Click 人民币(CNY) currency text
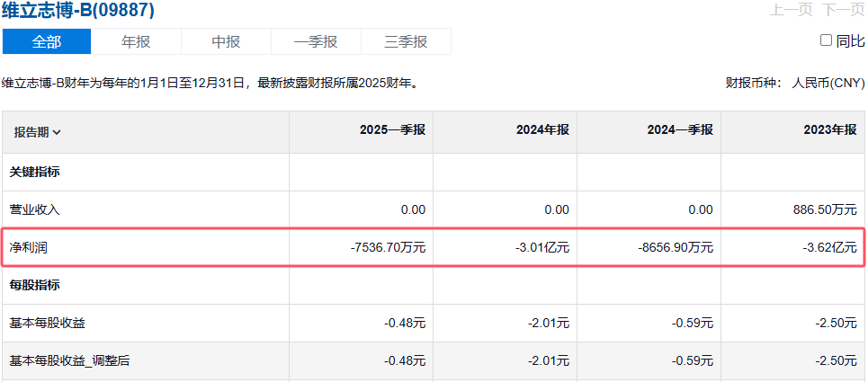The height and width of the screenshot is (382, 868). pyautogui.click(x=828, y=84)
